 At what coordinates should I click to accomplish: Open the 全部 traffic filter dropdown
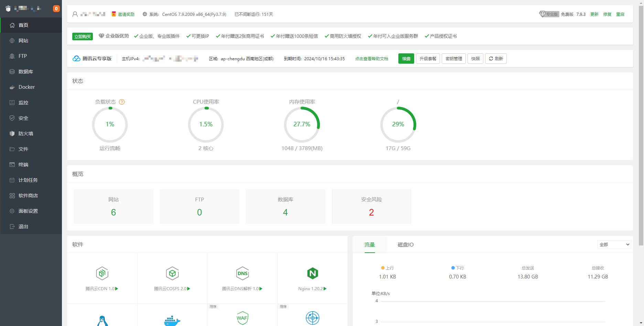(x=614, y=244)
